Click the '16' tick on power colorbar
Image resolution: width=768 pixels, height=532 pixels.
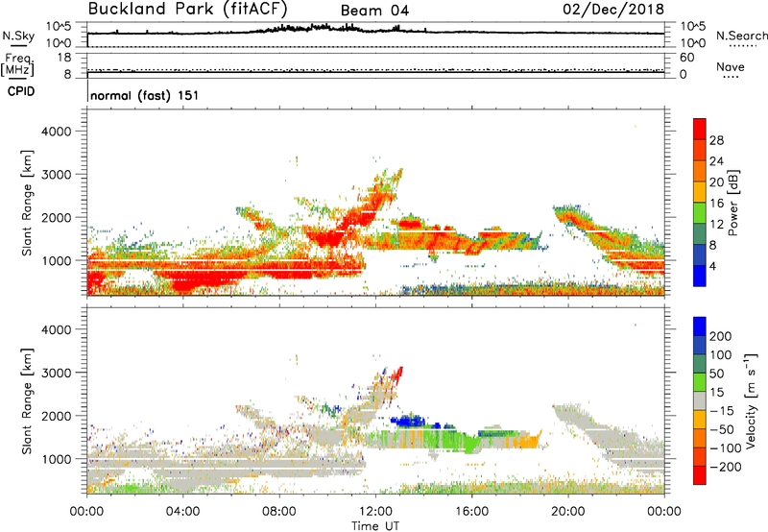pyautogui.click(x=716, y=204)
